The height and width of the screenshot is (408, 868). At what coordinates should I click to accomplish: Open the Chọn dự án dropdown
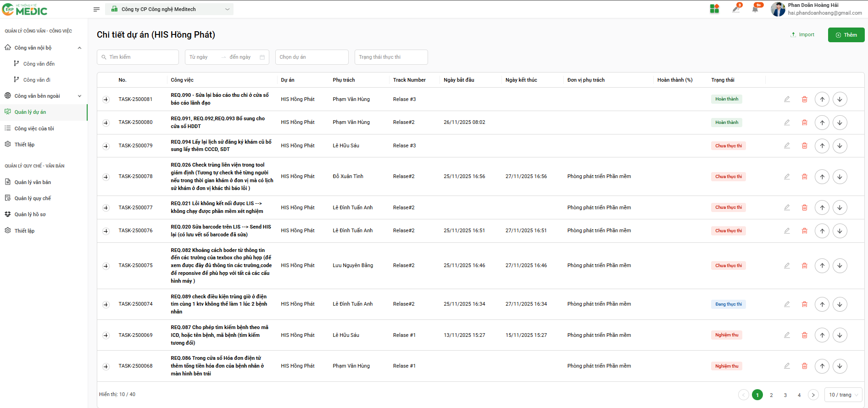click(x=312, y=57)
